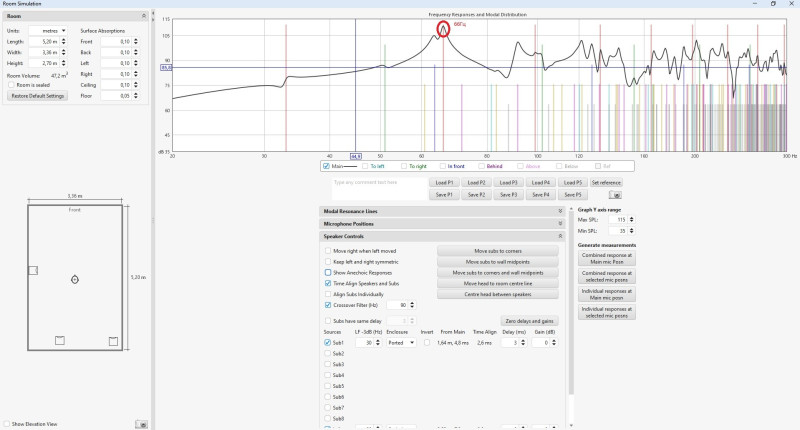The image size is (800, 430).
Task: Select the subwoofer icon on the left wall
Action: click(x=33, y=270)
